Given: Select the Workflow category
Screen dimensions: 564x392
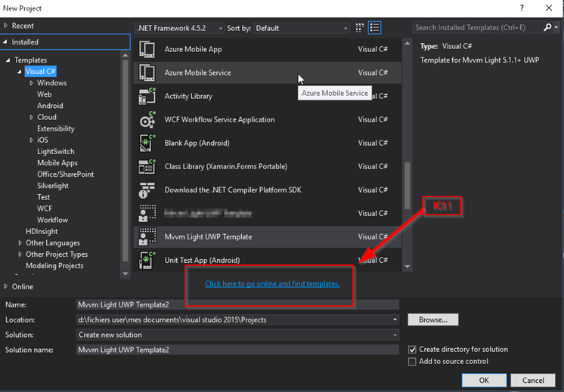Looking at the screenshot, I should click(x=52, y=220).
